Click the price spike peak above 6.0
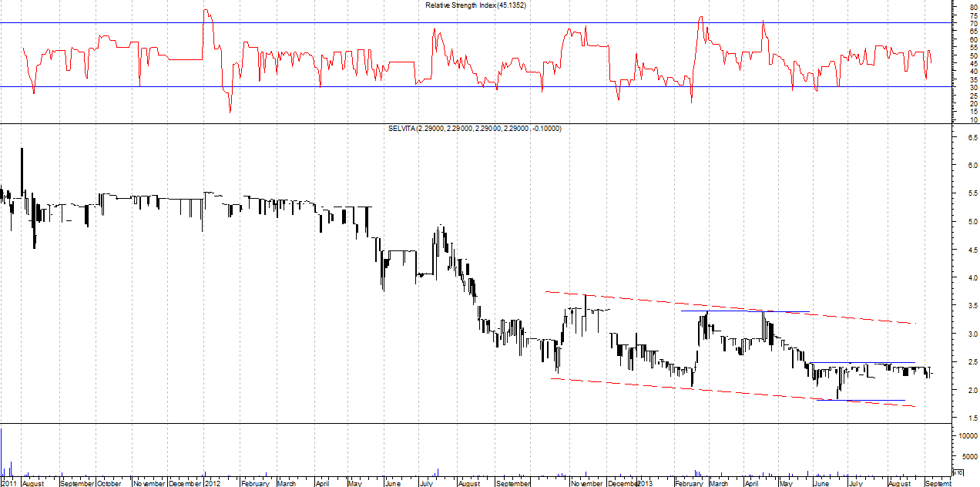980x487 pixels. pos(22,149)
